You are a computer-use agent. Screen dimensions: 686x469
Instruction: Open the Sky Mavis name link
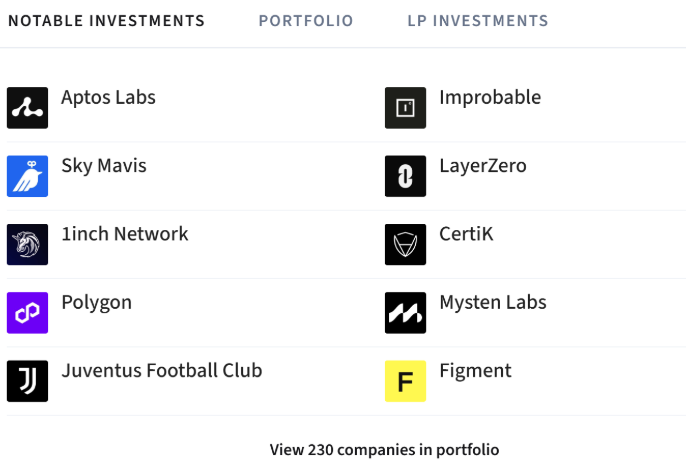(104, 166)
